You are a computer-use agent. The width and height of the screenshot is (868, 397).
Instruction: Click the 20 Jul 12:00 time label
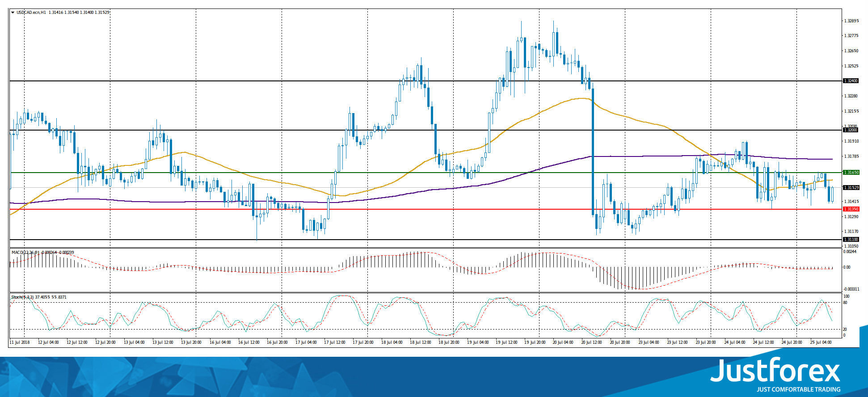point(592,342)
